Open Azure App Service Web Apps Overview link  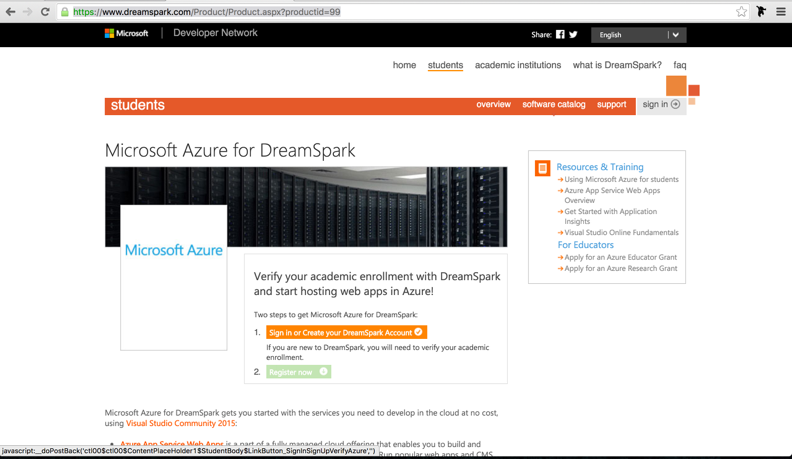[612, 195]
